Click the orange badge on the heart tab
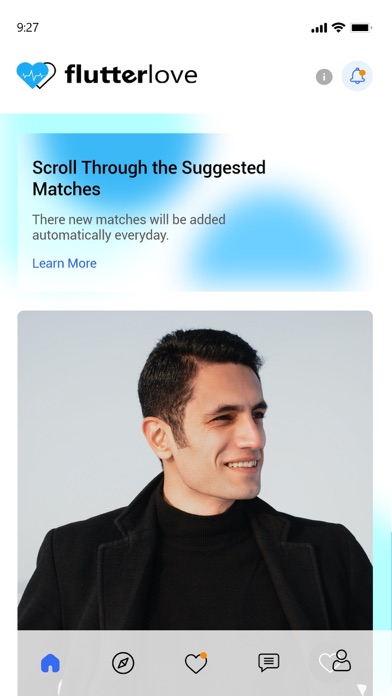The image size is (392, 696). tap(203, 655)
